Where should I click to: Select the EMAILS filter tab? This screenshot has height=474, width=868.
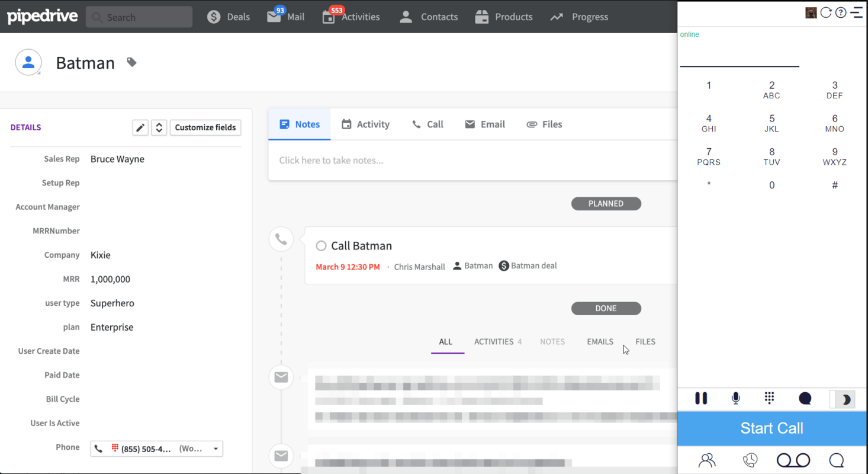(600, 342)
